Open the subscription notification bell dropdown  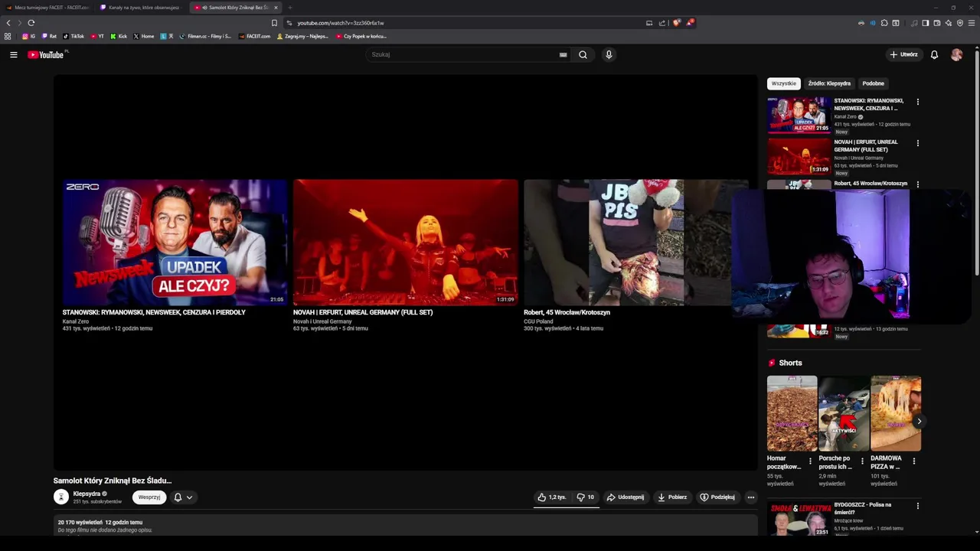pyautogui.click(x=183, y=497)
